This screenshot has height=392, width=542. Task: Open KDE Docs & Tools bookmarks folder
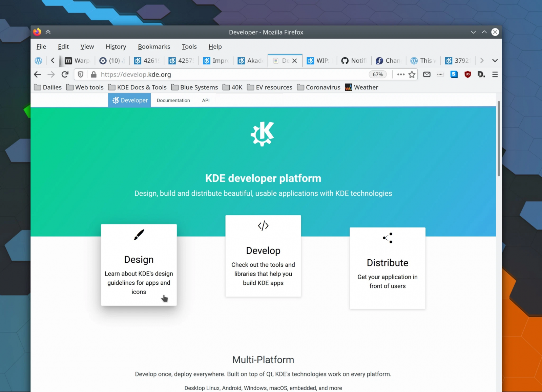point(138,87)
